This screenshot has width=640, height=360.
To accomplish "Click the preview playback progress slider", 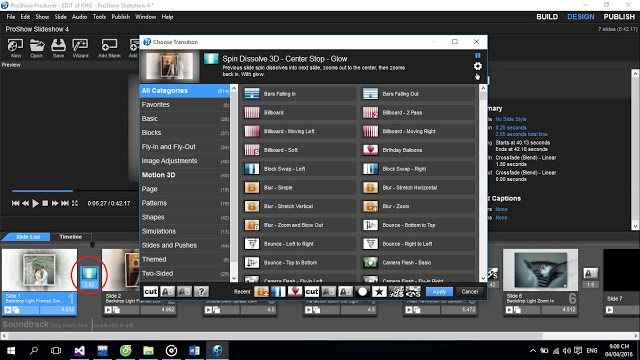I will tap(73, 191).
